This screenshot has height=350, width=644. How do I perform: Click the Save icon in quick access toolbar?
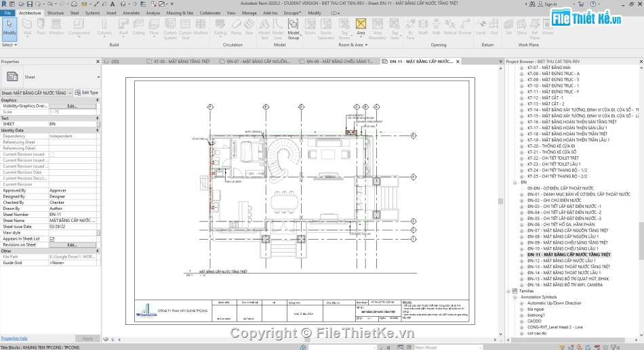pyautogui.click(x=30, y=4)
